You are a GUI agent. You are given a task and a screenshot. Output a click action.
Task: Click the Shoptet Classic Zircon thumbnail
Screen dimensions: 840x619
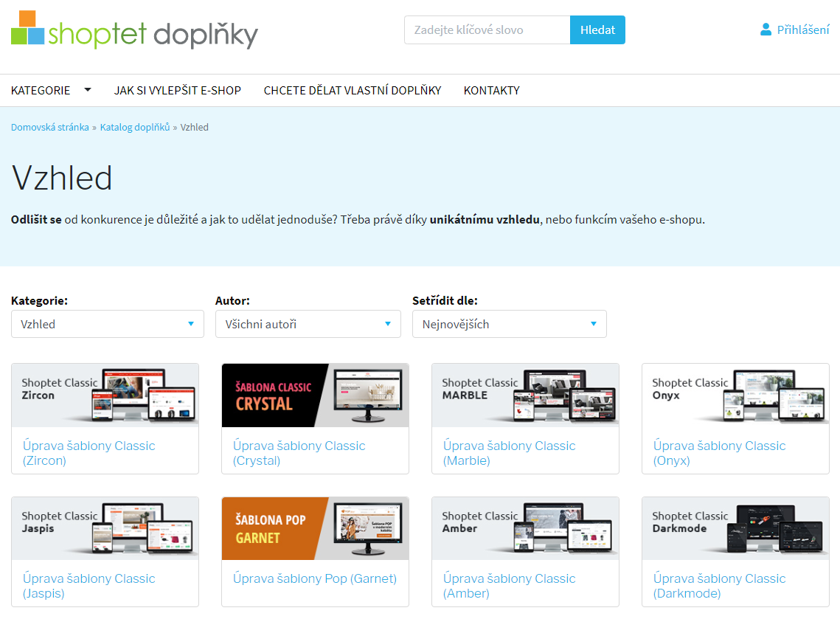click(x=105, y=395)
